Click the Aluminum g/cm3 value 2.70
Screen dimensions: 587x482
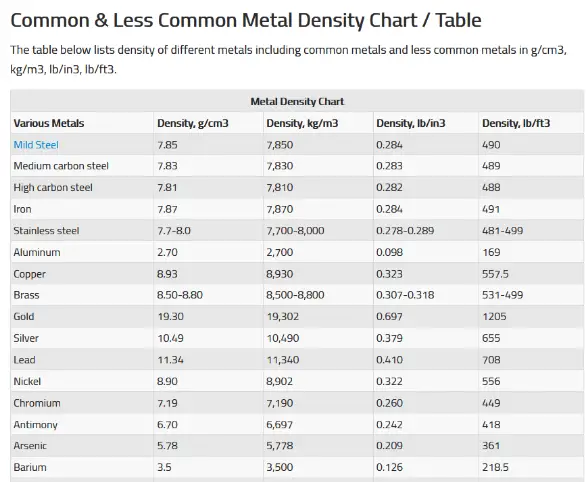[167, 252]
